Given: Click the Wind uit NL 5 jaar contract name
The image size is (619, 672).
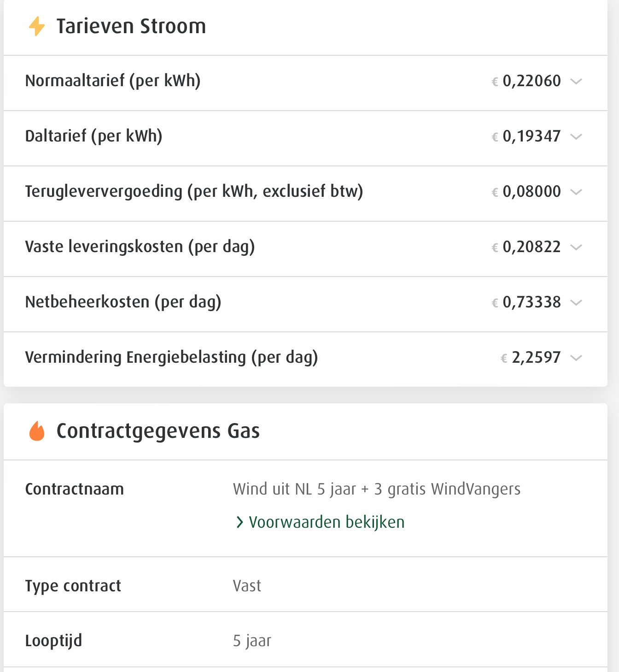Looking at the screenshot, I should [376, 489].
